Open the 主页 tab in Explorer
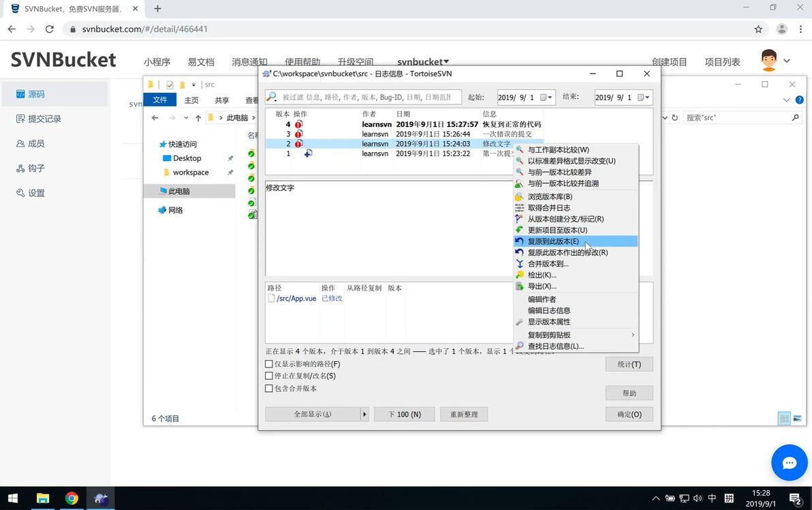Screen dimensions: 812x510 (x=191, y=100)
